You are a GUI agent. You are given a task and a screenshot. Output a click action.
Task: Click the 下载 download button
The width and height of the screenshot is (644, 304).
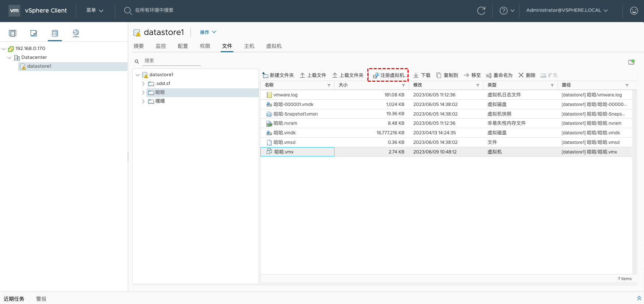pyautogui.click(x=422, y=75)
